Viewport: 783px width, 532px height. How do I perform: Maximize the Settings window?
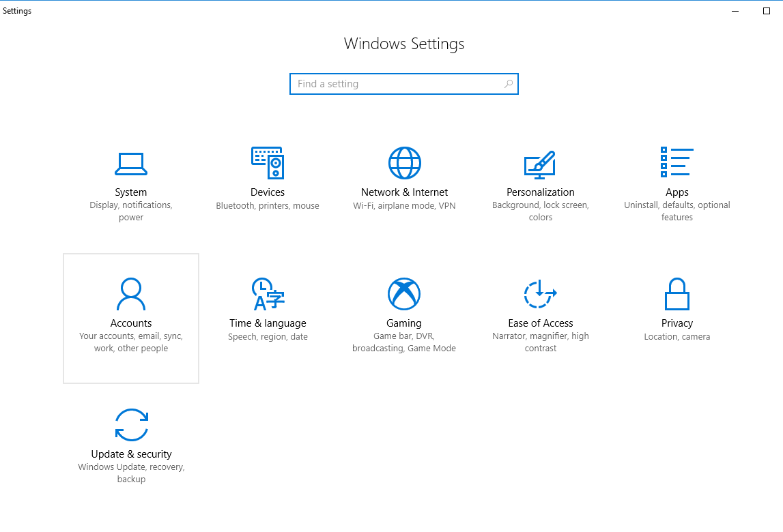[x=767, y=11]
